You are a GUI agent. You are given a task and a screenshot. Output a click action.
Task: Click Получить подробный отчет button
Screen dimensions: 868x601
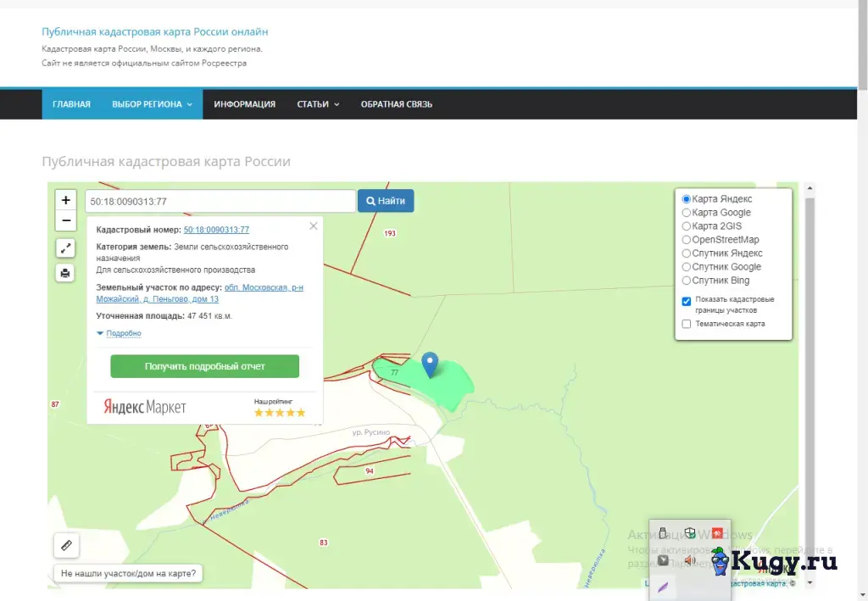pyautogui.click(x=205, y=366)
